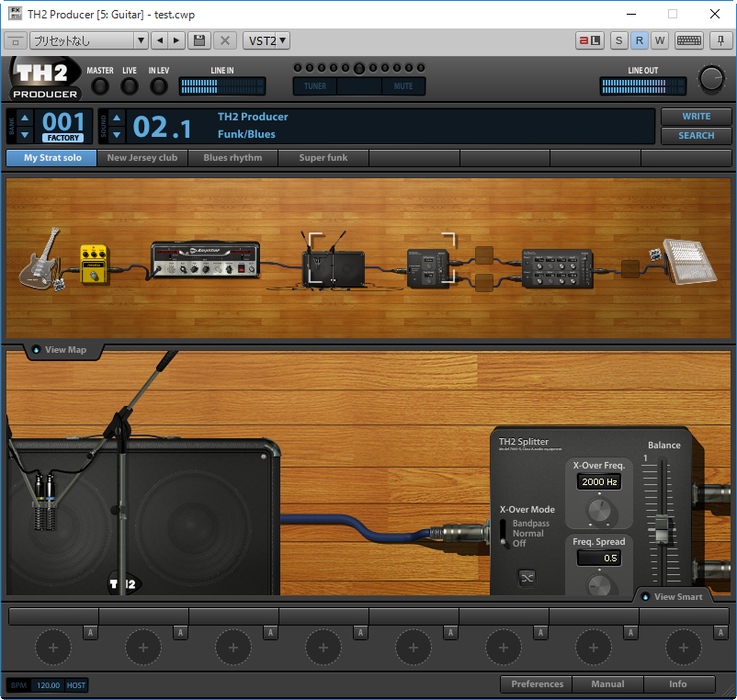Image resolution: width=737 pixels, height=700 pixels.
Task: Click the Freq. Spread 0.5 value field
Action: [x=599, y=558]
